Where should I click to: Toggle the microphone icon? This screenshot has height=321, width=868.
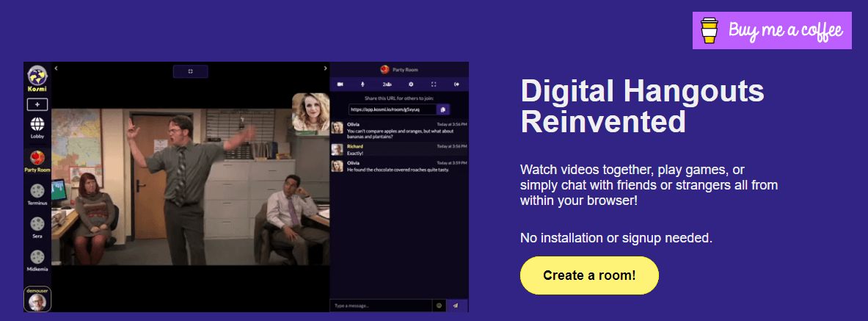tap(363, 84)
